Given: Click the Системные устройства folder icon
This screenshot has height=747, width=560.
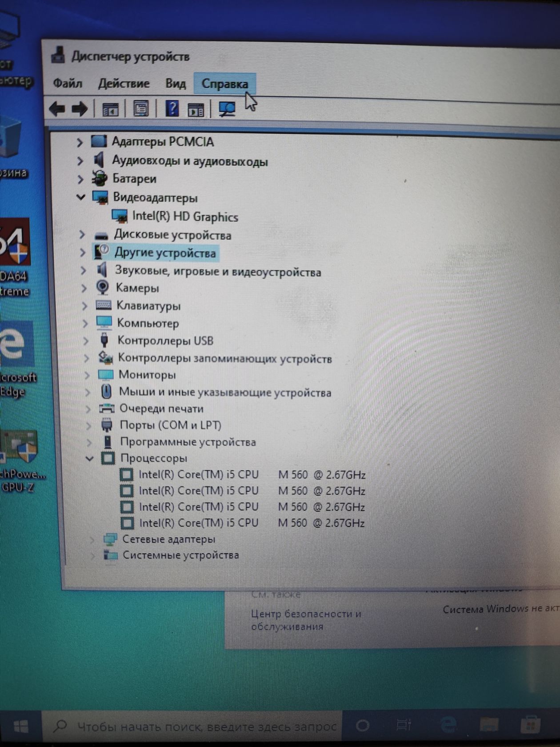Looking at the screenshot, I should (x=111, y=555).
